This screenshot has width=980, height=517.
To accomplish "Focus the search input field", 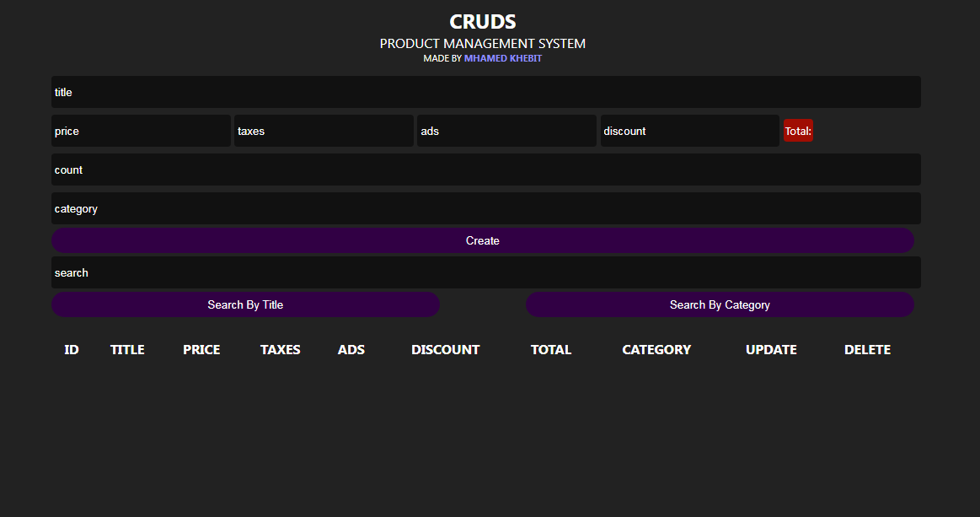I will pyautogui.click(x=485, y=272).
